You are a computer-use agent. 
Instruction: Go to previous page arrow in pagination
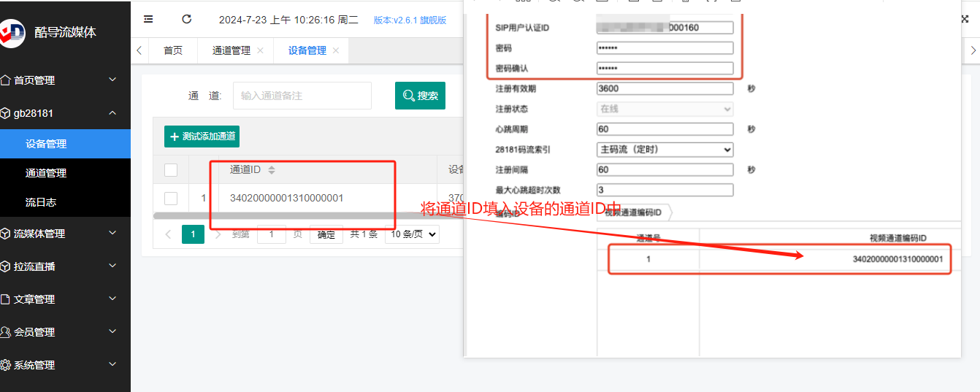point(169,234)
